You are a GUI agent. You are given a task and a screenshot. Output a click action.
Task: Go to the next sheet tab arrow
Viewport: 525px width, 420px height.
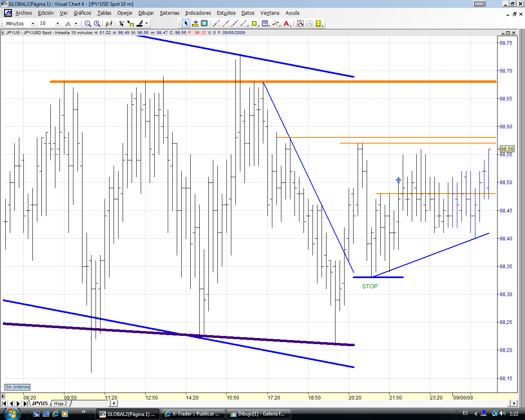coord(18,404)
